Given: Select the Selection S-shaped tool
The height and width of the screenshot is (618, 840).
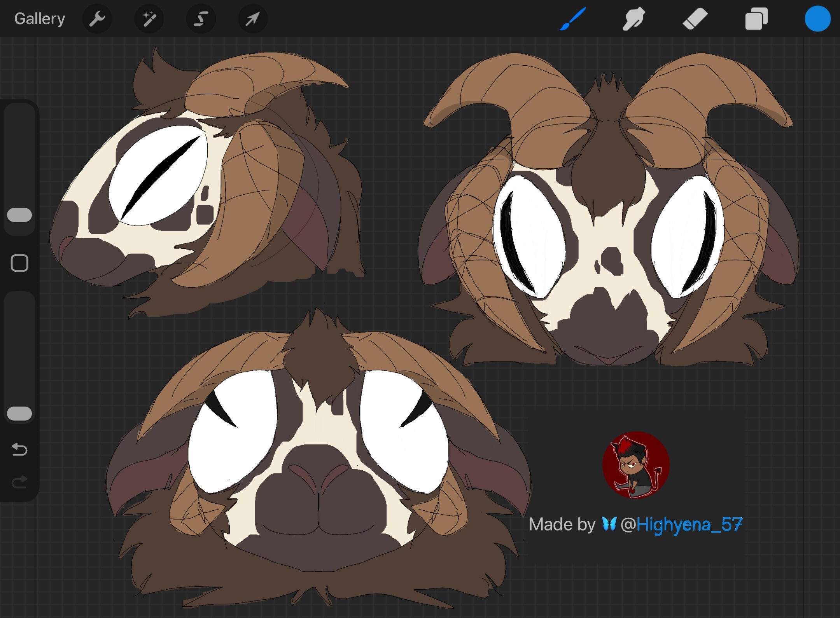Looking at the screenshot, I should [201, 19].
